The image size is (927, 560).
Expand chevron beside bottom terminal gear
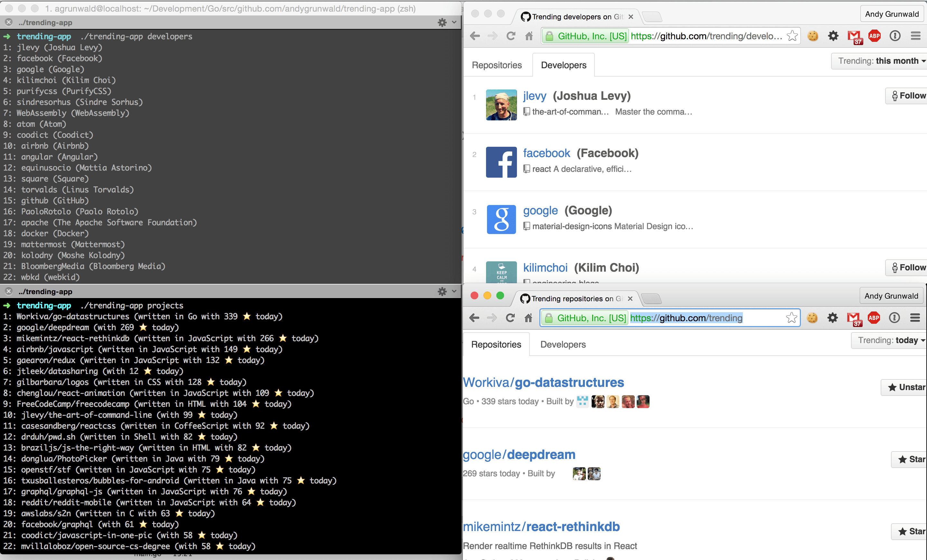click(x=454, y=292)
